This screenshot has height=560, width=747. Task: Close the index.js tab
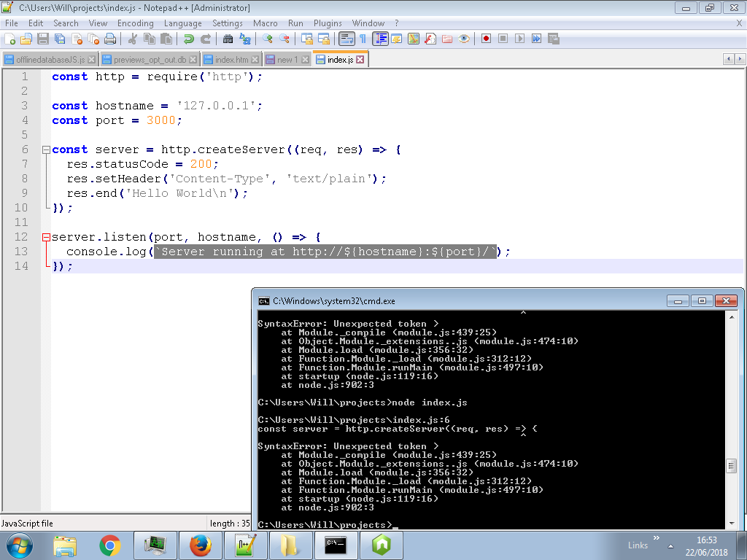tap(360, 60)
